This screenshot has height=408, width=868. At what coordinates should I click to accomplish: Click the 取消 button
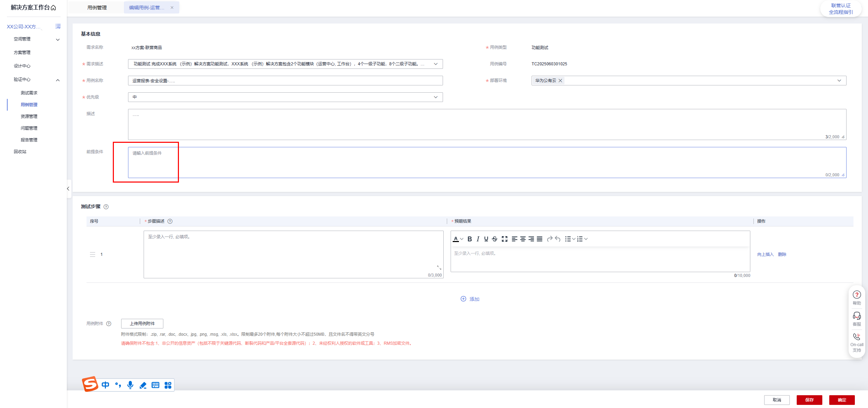point(777,400)
